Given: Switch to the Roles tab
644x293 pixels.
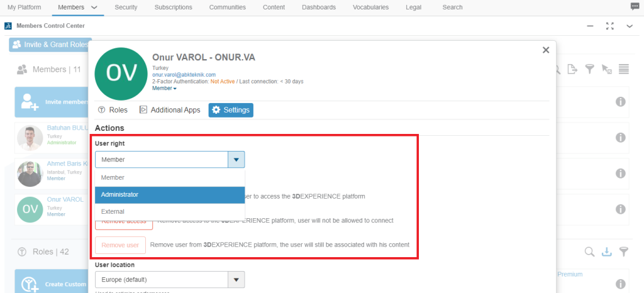Looking at the screenshot, I should (113, 110).
